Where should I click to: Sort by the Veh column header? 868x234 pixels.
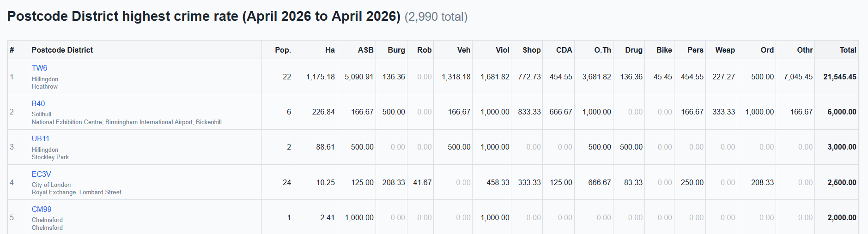click(x=464, y=50)
